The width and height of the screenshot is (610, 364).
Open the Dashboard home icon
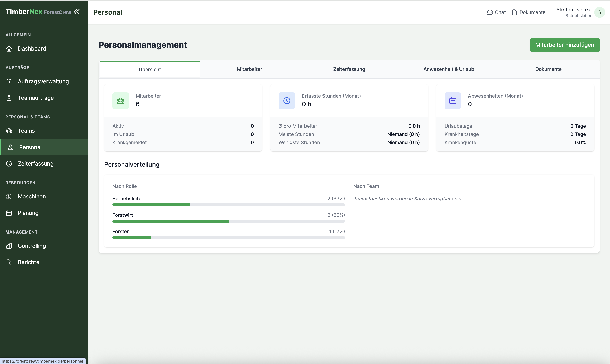tap(9, 49)
